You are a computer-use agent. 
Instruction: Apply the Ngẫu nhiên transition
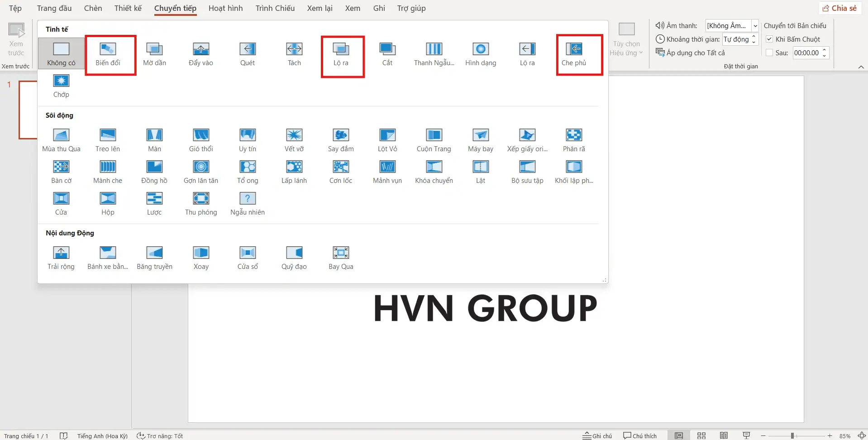coord(248,204)
